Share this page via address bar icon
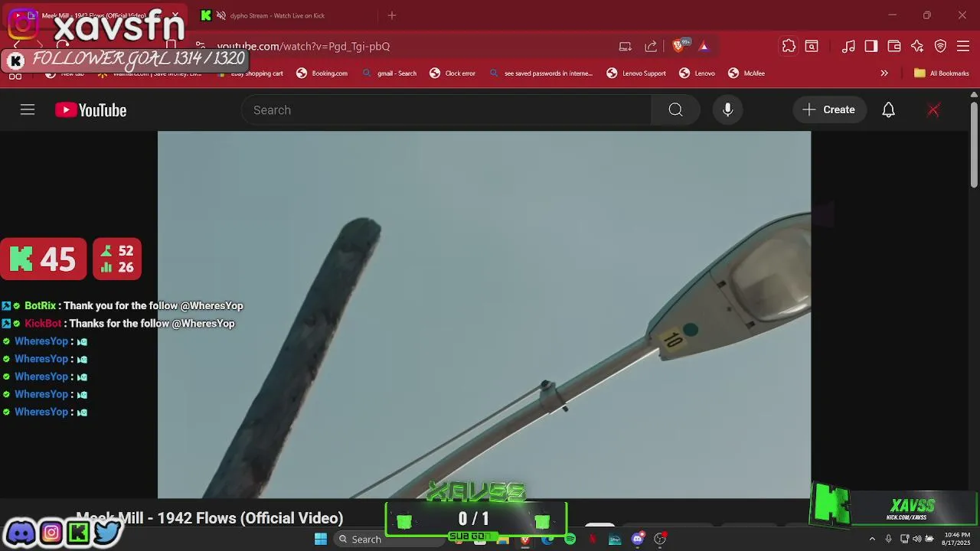The width and height of the screenshot is (980, 551). (x=651, y=47)
